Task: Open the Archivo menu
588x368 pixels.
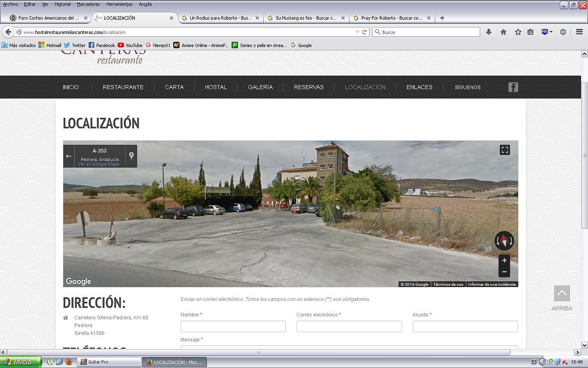Action: click(x=10, y=4)
